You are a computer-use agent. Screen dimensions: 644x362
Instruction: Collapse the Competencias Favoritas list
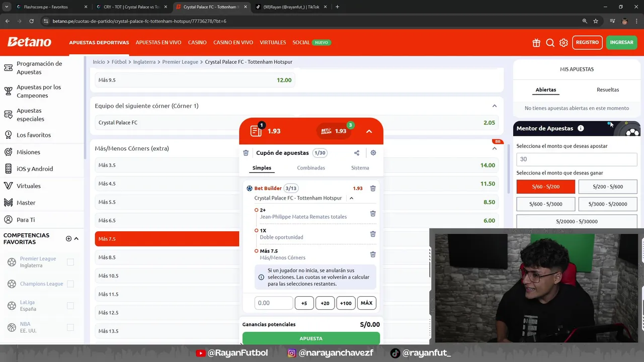(x=76, y=238)
